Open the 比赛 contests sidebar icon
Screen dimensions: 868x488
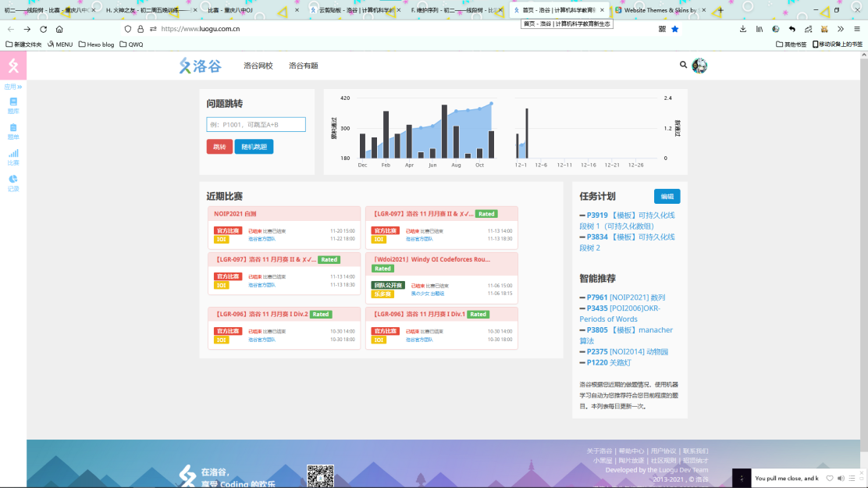pyautogui.click(x=13, y=157)
